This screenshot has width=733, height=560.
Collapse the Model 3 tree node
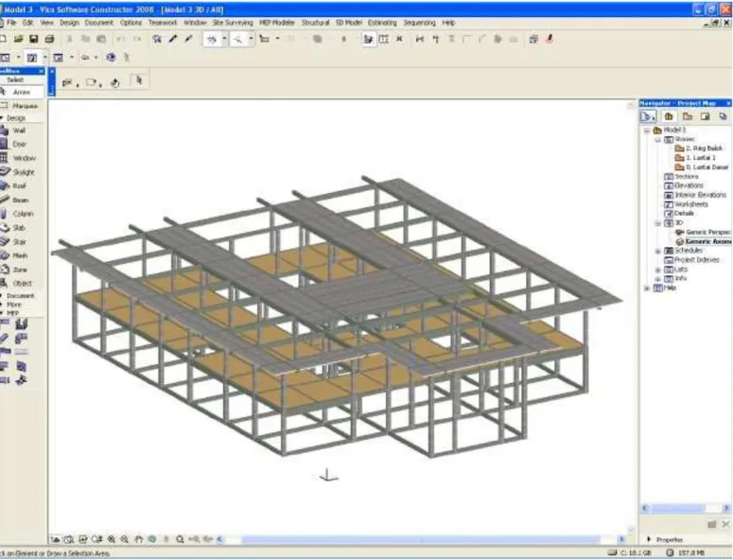click(x=647, y=131)
